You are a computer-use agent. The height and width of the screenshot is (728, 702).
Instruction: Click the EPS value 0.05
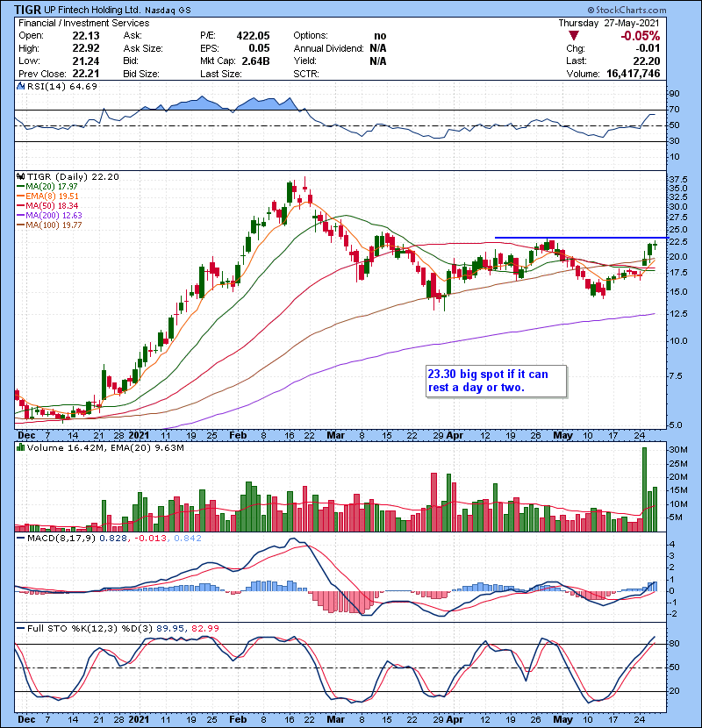259,48
